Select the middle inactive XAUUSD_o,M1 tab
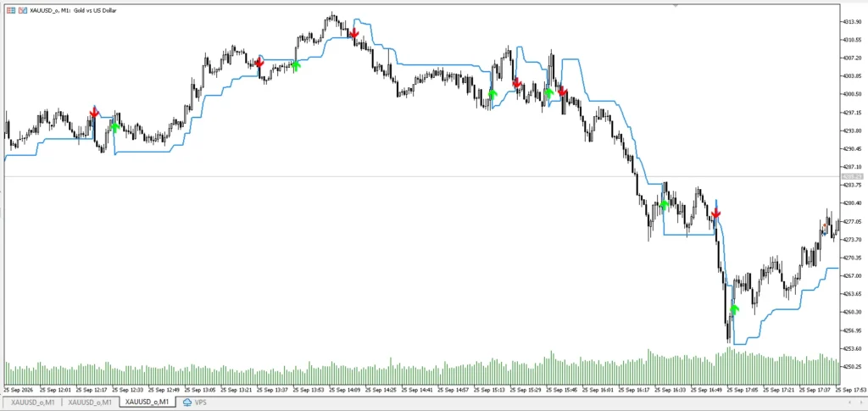 coord(90,403)
